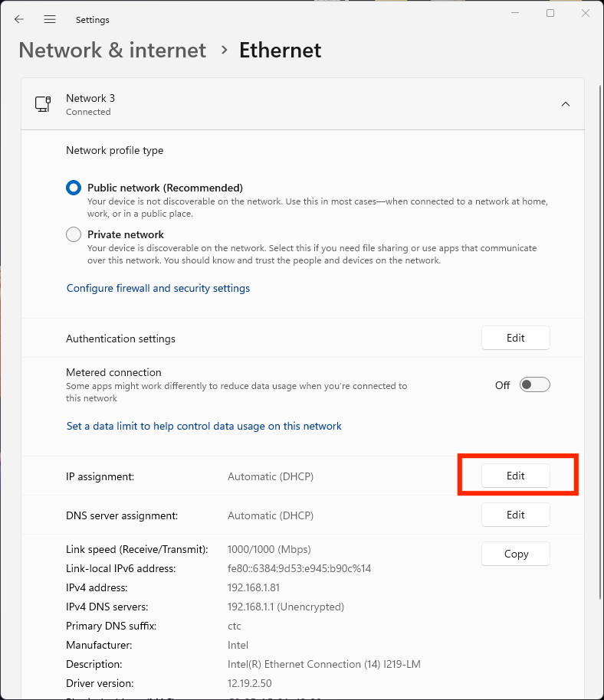Click the back arrow icon
This screenshot has width=604, height=700.
(19, 19)
